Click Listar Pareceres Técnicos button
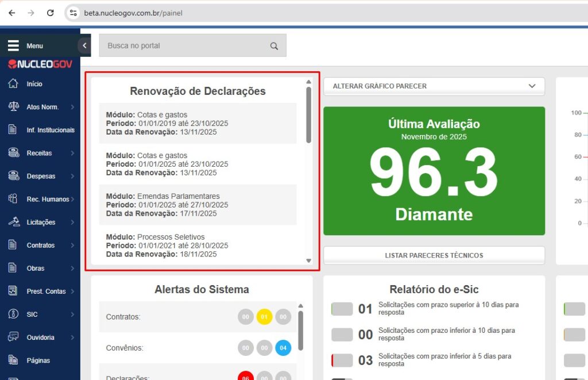Screen dimensions: 588x380 pos(434,255)
